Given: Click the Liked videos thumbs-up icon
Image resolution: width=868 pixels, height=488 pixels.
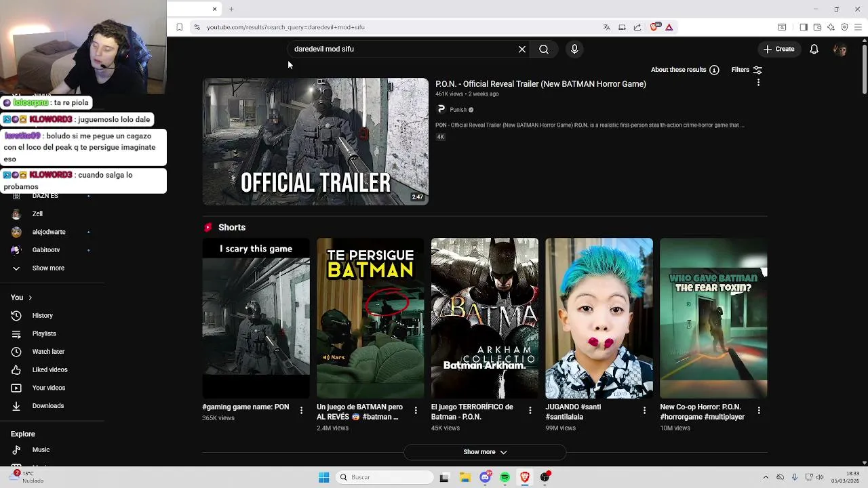Looking at the screenshot, I should pyautogui.click(x=16, y=369).
